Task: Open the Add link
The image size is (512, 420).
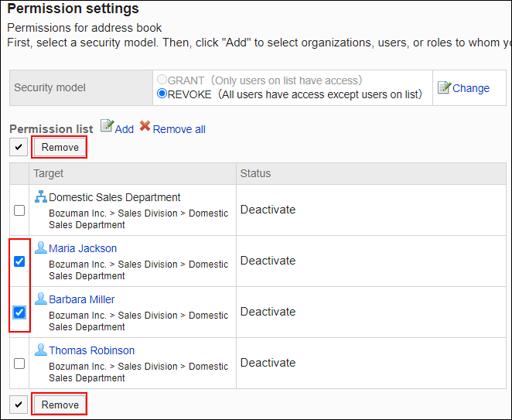Action: [124, 129]
